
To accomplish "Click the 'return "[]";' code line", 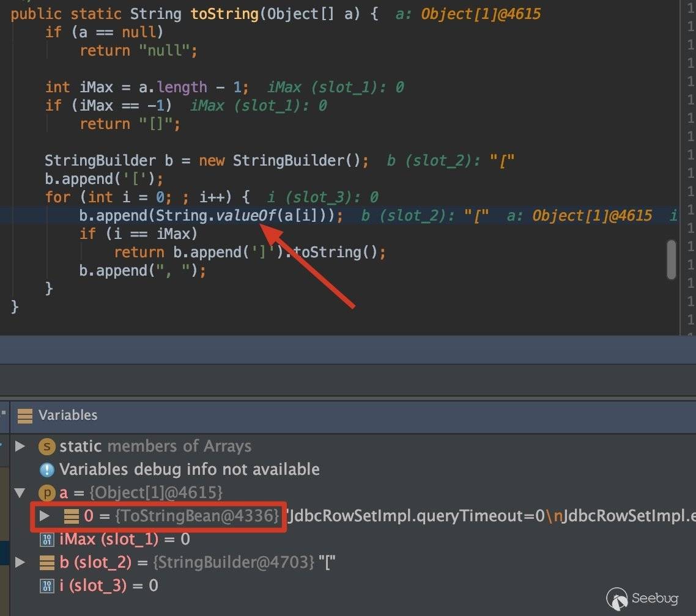I will [x=130, y=124].
